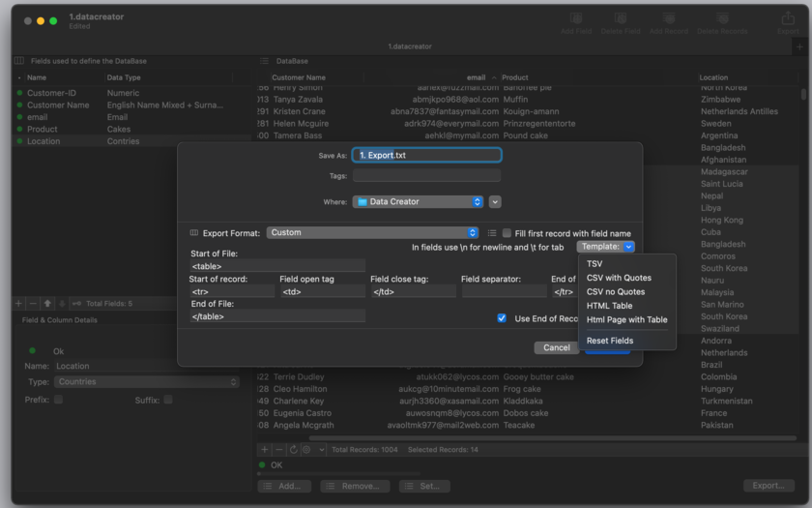Click the plus icon to add a record
Screen dimensions: 812x508
point(265,449)
